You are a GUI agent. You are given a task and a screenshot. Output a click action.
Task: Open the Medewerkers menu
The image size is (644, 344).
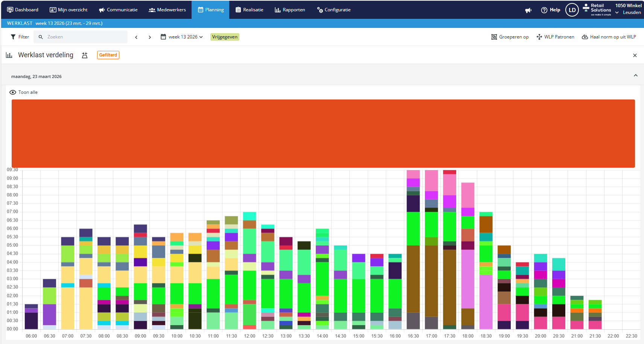point(167,10)
